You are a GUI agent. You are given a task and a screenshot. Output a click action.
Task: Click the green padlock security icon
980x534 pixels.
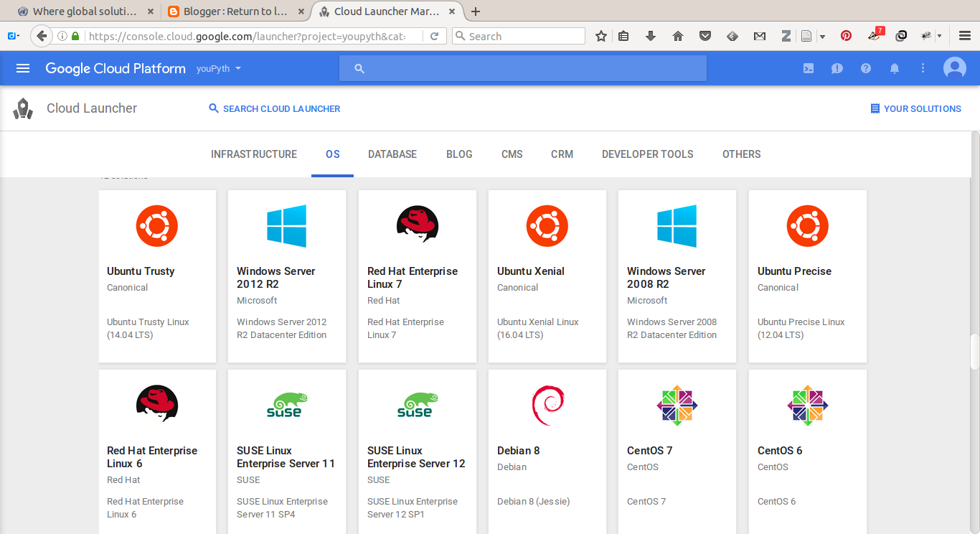[x=75, y=36]
